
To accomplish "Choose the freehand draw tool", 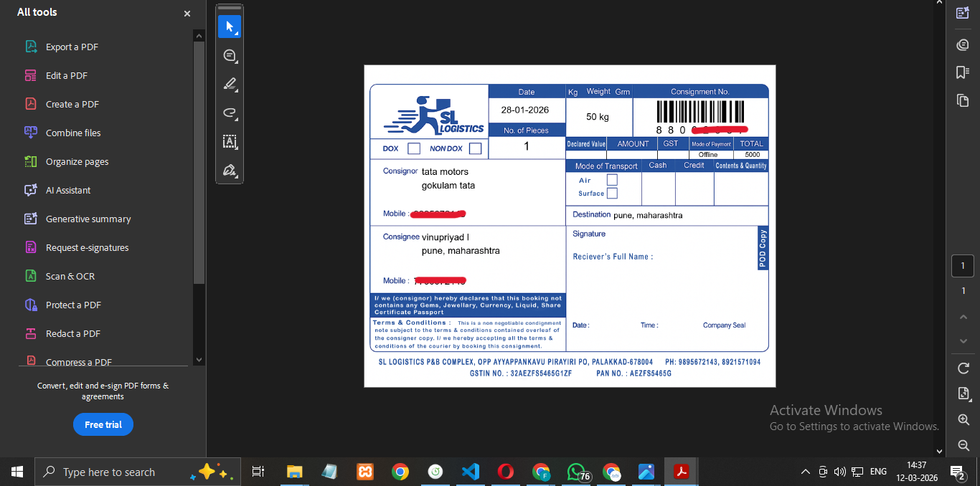I will 230,113.
